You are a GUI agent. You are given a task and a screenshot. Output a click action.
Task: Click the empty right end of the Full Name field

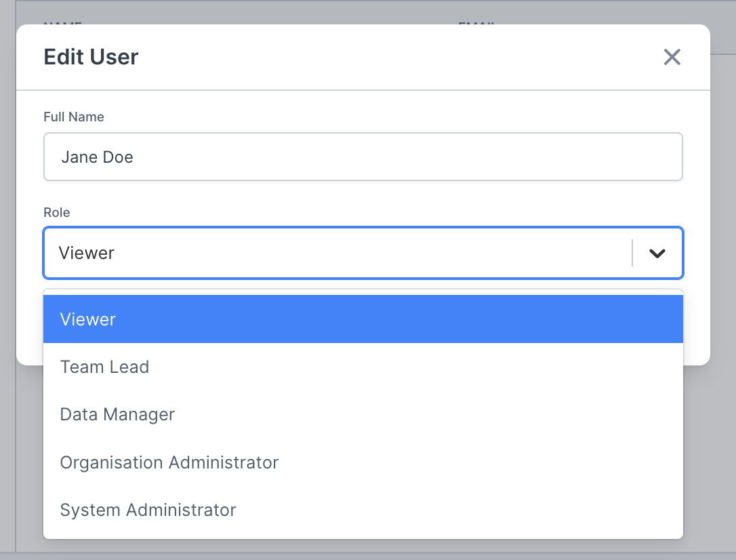610,157
